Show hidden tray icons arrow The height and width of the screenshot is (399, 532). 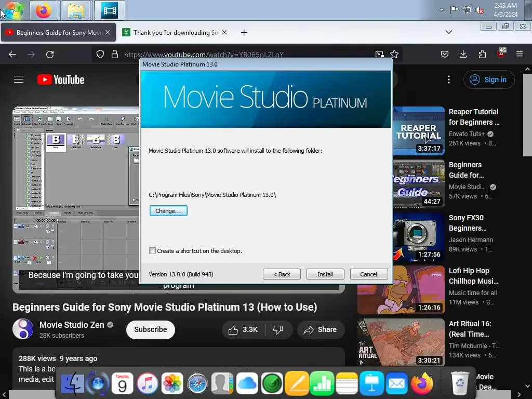pos(442,10)
